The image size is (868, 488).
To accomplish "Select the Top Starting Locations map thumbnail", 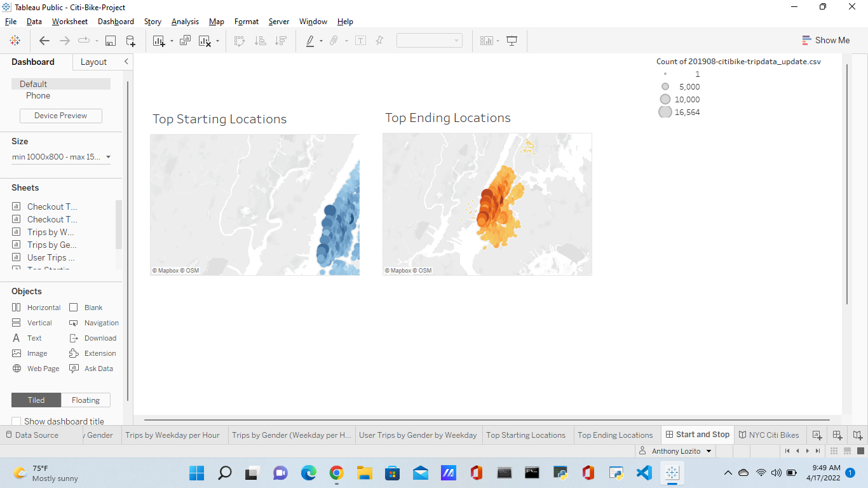I will pyautogui.click(x=254, y=203).
